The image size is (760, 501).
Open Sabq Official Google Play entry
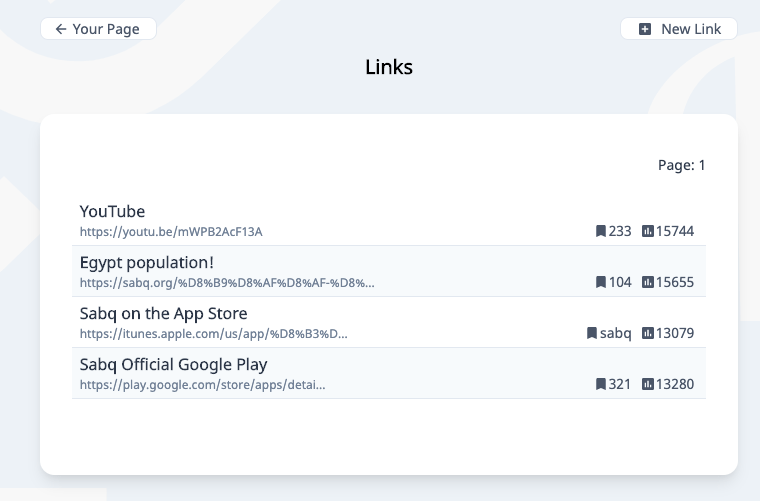tap(173, 364)
